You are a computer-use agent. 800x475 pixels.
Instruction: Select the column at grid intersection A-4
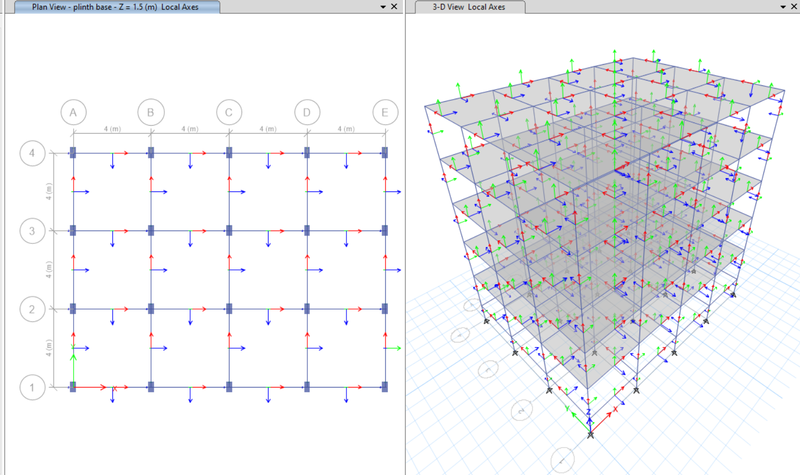pyautogui.click(x=73, y=153)
